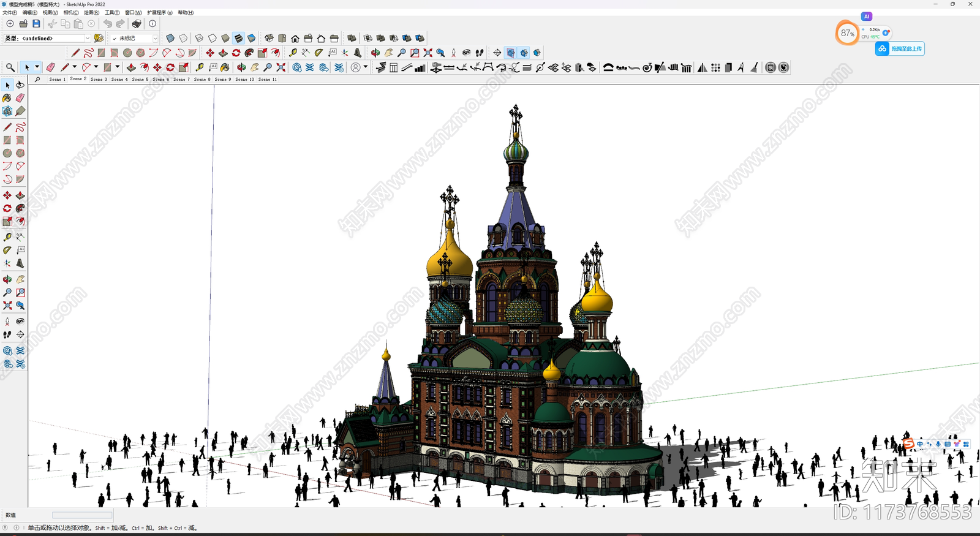Screen dimensions: 980x536
Task: Select Monochrome face style
Action: coord(251,38)
